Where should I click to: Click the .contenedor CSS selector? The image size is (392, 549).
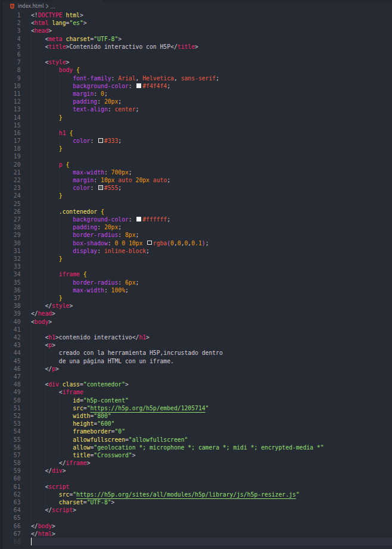point(82,211)
